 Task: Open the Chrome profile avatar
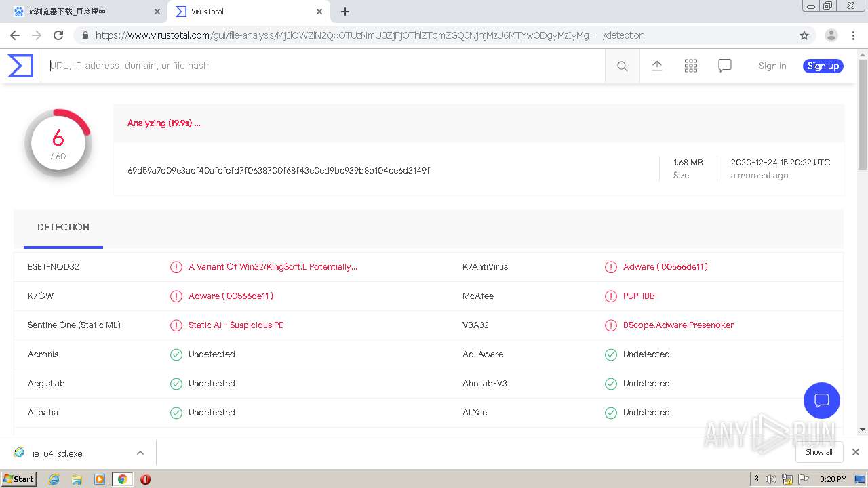click(x=831, y=35)
